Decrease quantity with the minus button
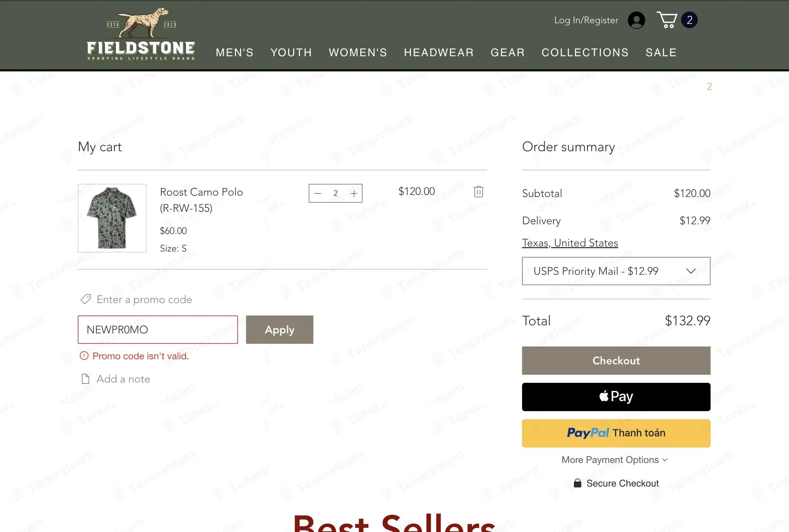The image size is (789, 532). (317, 193)
